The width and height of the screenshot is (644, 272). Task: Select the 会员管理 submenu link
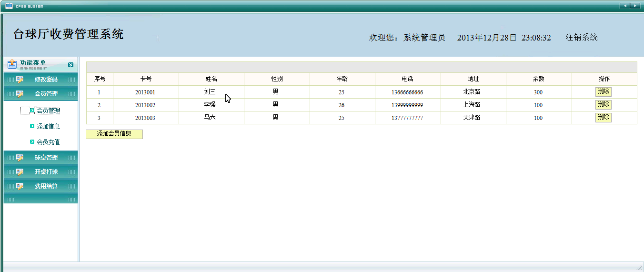point(48,111)
